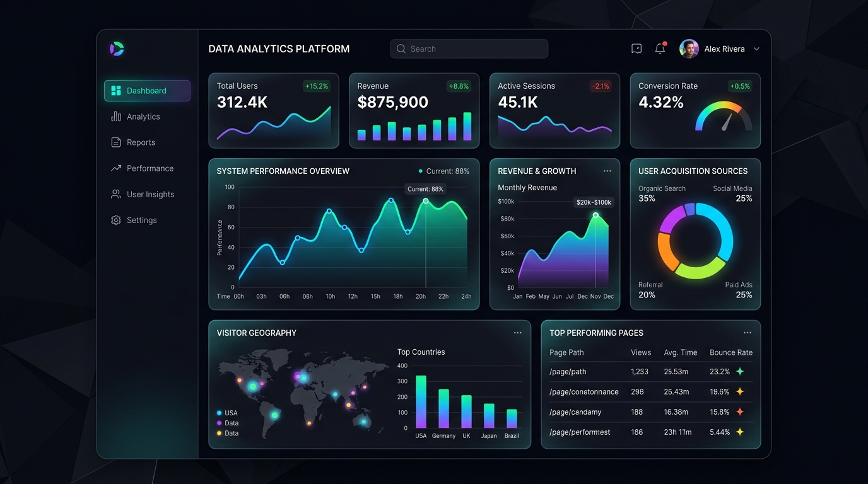Click the star icon in /page/path row
Image resolution: width=868 pixels, height=484 pixels.
[740, 371]
